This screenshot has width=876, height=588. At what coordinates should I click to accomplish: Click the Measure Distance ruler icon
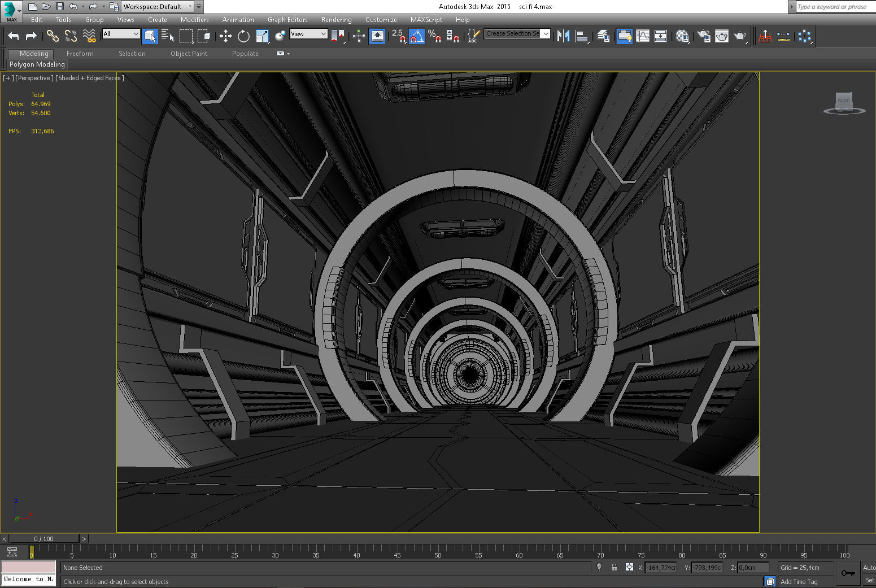click(783, 36)
